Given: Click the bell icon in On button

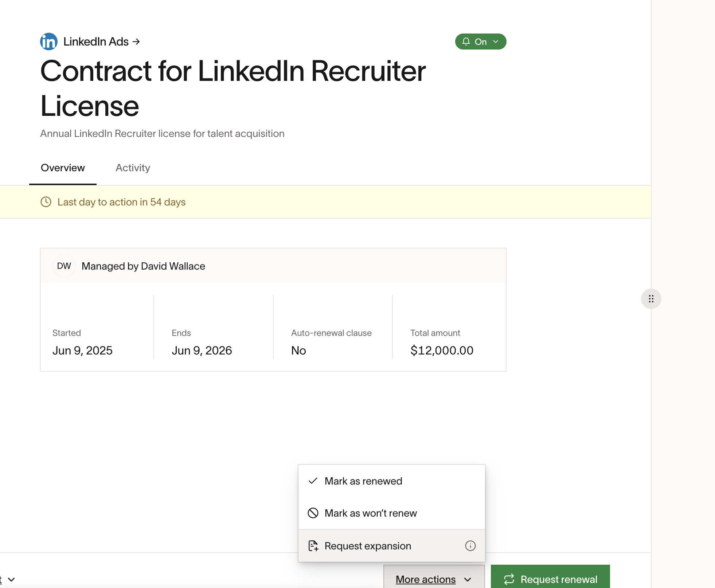Looking at the screenshot, I should pos(466,42).
